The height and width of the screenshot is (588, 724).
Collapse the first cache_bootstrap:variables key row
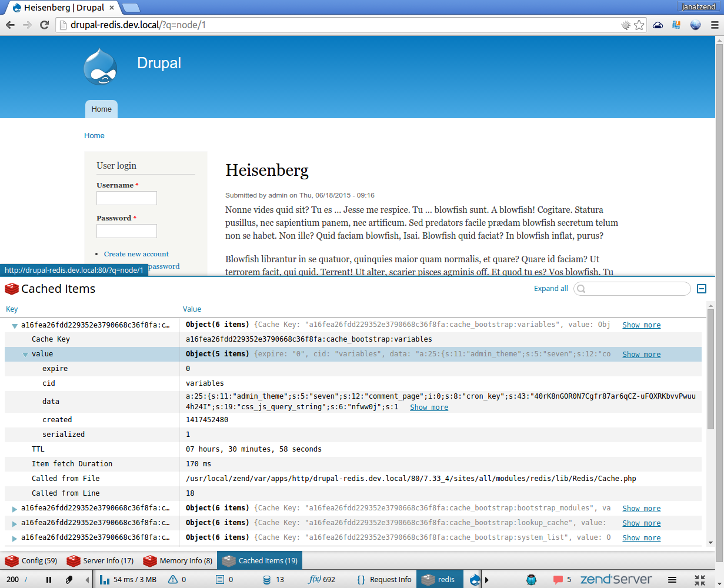coord(14,325)
